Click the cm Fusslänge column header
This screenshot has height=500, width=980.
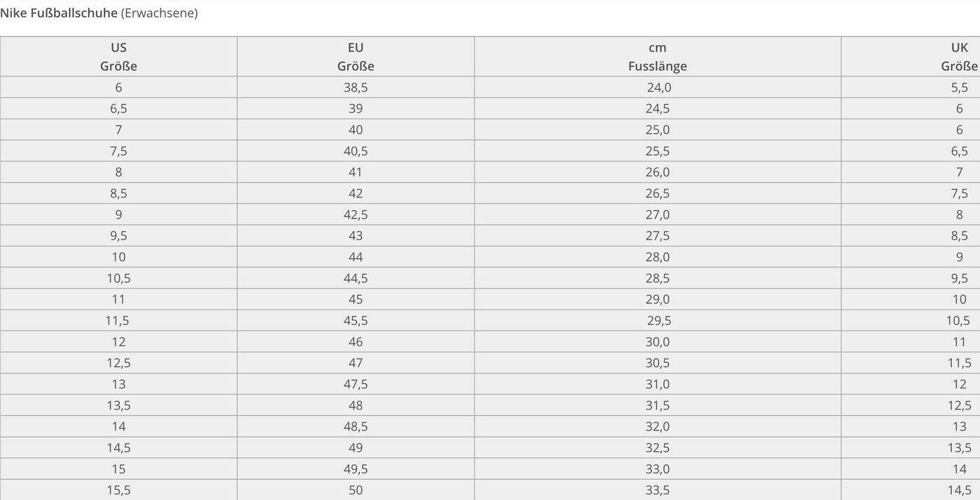(657, 57)
